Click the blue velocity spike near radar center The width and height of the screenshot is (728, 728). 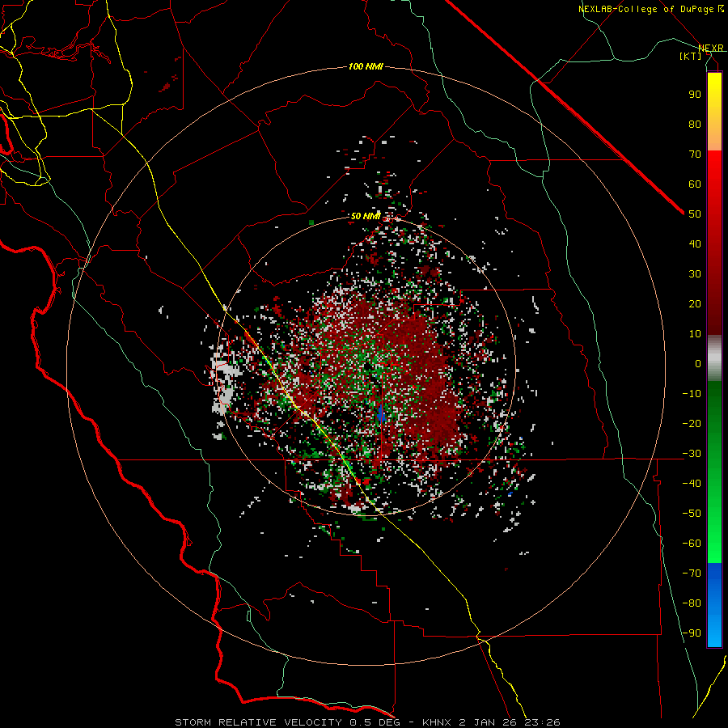click(x=381, y=413)
